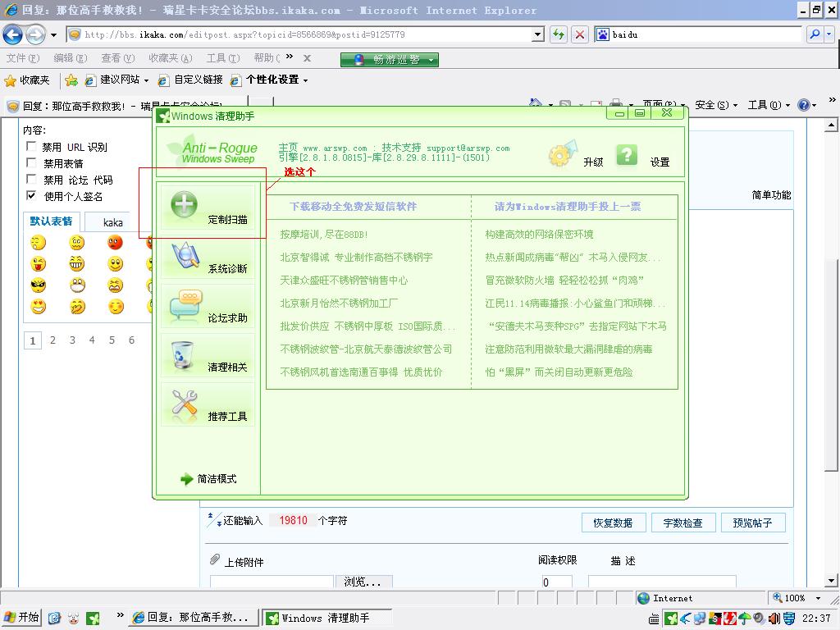840x630 pixels.
Task: Open 安全(S) menu dropdown
Action: point(717,105)
